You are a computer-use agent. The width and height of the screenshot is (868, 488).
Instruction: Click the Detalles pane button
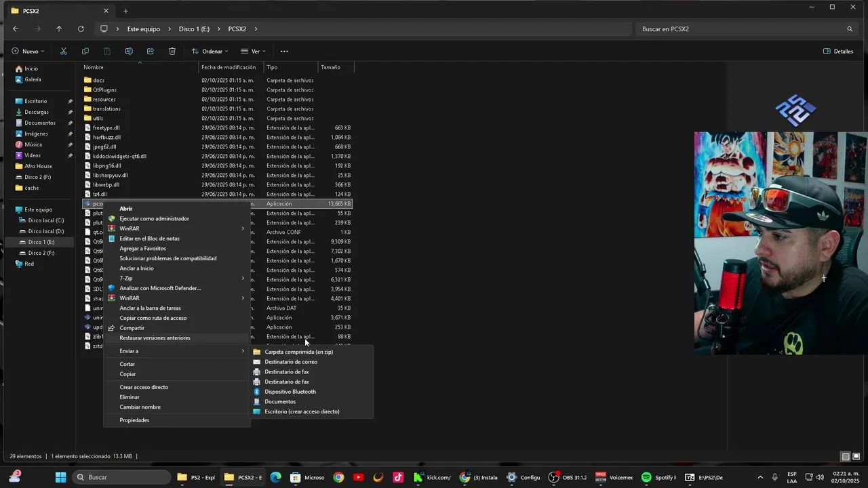click(838, 51)
